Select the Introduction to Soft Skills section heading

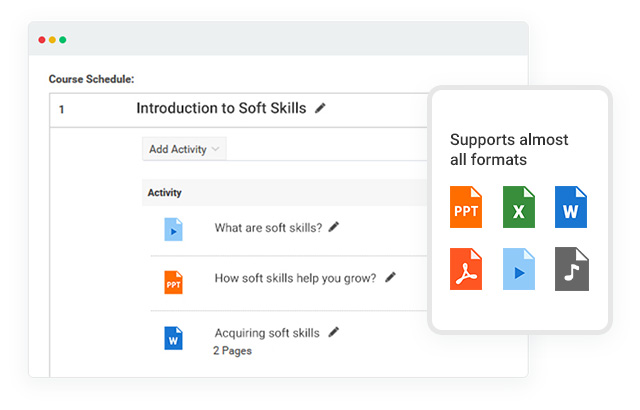(x=221, y=108)
